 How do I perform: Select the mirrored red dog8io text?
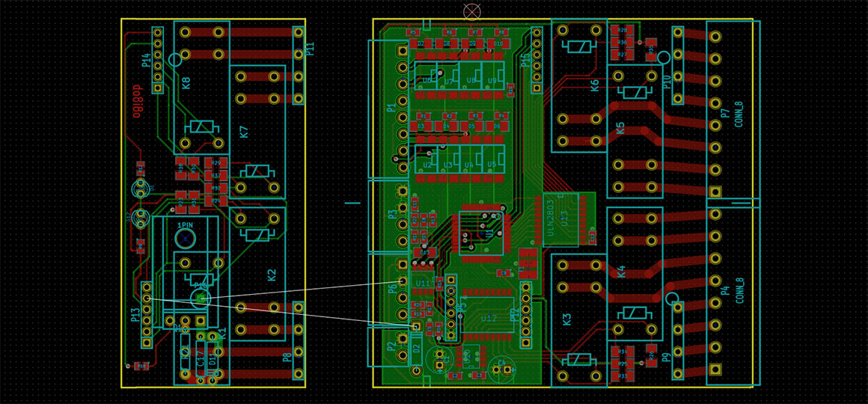[x=138, y=101]
